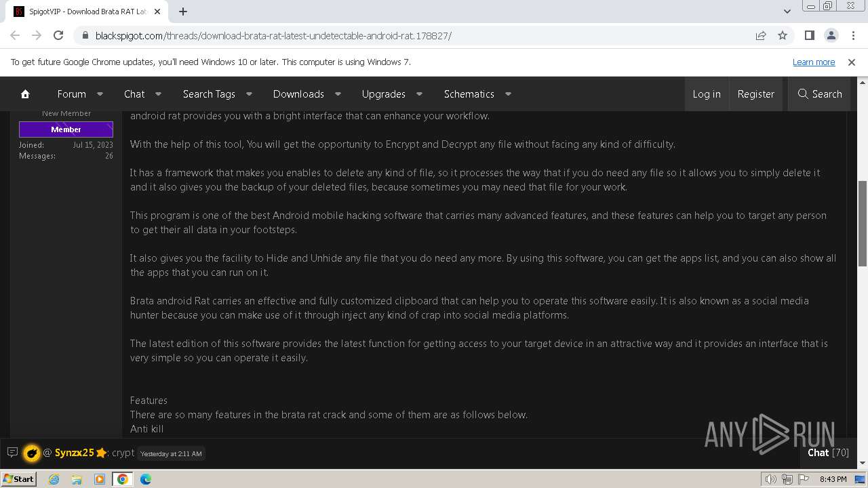Open Chrome three-dot menu
This screenshot has width=868, height=488.
click(x=852, y=35)
